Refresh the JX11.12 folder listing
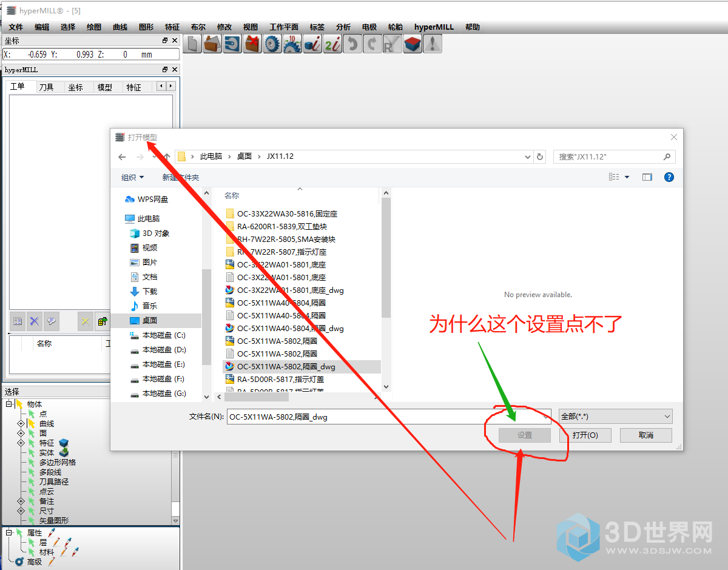 point(540,156)
